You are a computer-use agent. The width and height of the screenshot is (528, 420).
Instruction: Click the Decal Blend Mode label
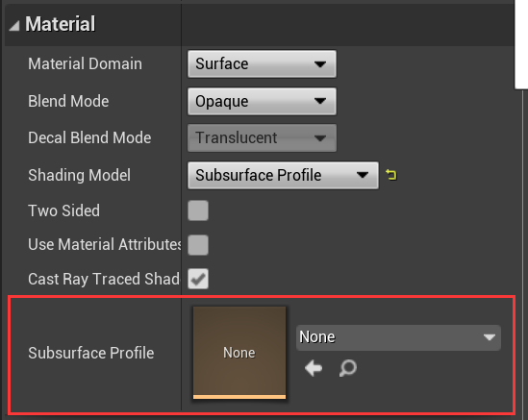(x=89, y=138)
